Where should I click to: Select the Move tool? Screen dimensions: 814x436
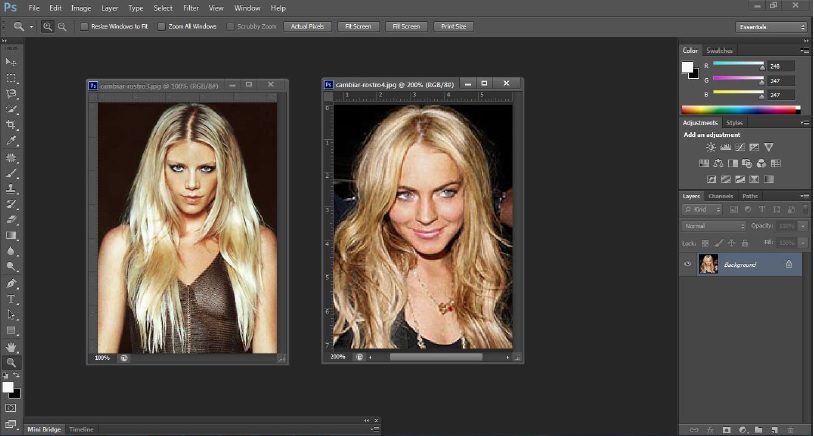tap(11, 61)
